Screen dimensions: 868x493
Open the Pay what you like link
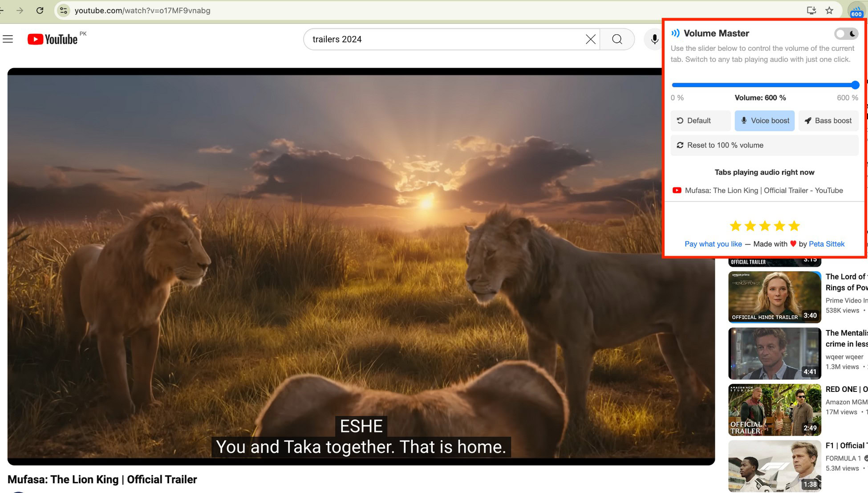713,244
